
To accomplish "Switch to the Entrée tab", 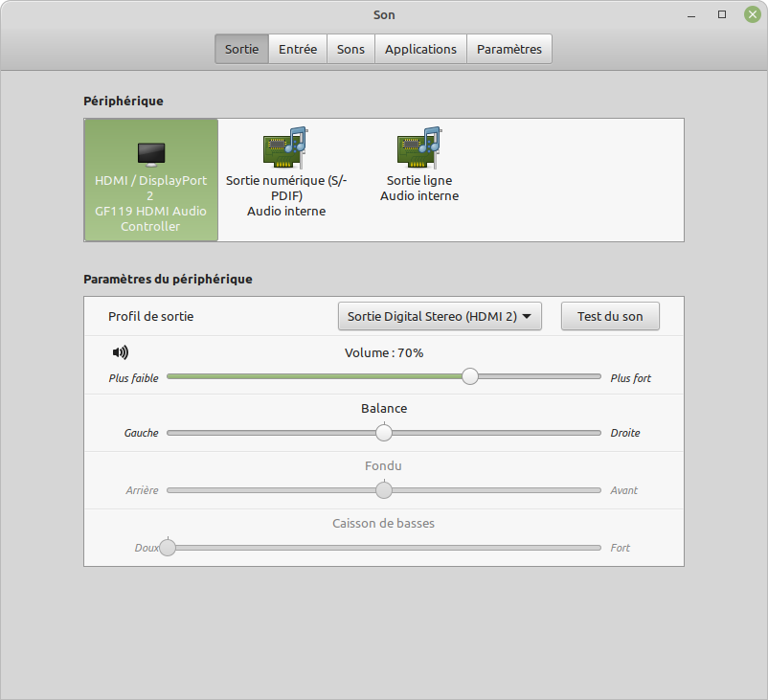I will pyautogui.click(x=298, y=49).
